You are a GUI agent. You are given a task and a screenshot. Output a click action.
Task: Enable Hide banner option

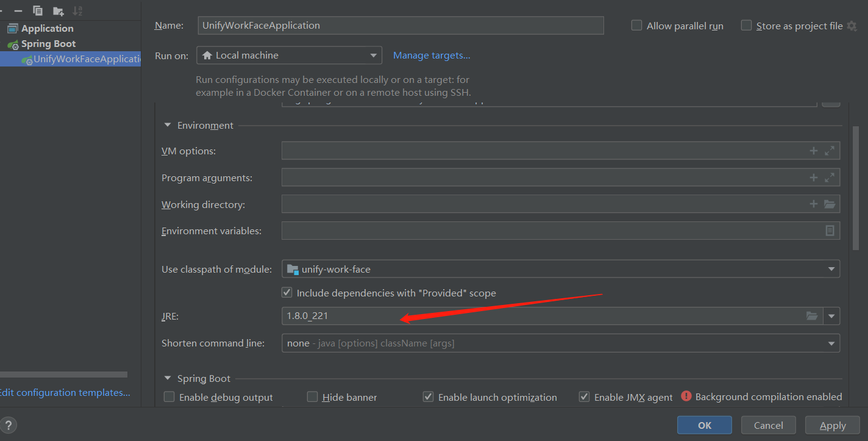pyautogui.click(x=312, y=396)
